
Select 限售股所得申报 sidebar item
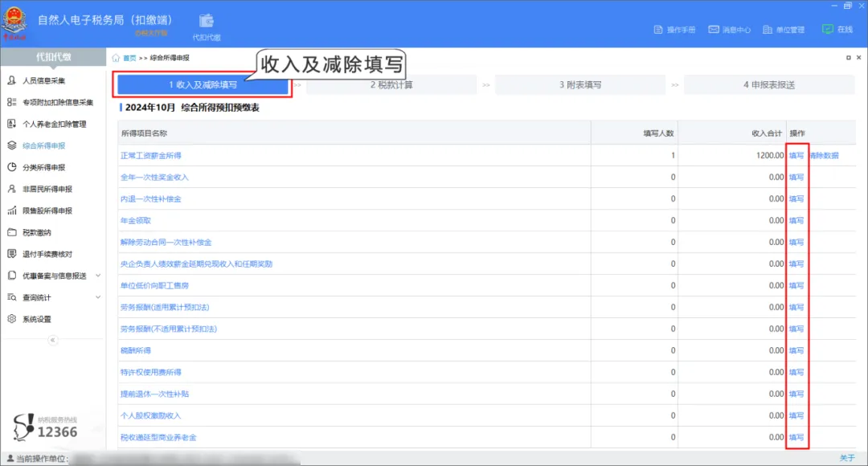pyautogui.click(x=46, y=211)
